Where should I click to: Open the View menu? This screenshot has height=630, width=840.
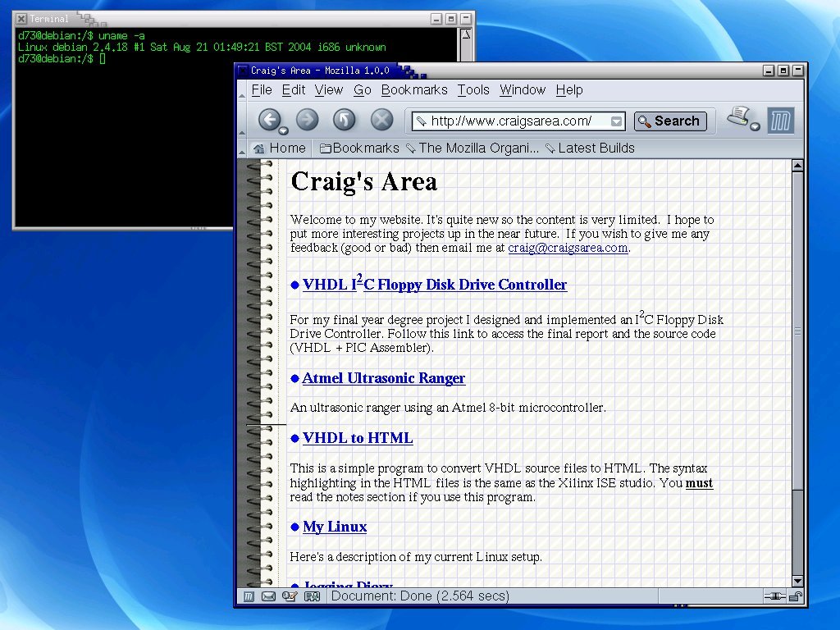click(x=328, y=90)
